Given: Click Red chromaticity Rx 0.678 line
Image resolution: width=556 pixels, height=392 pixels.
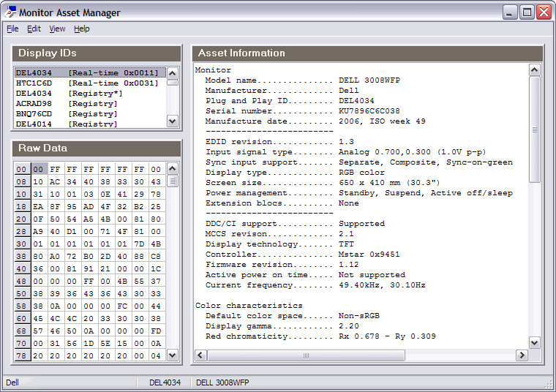Looking at the screenshot, I should click(320, 336).
